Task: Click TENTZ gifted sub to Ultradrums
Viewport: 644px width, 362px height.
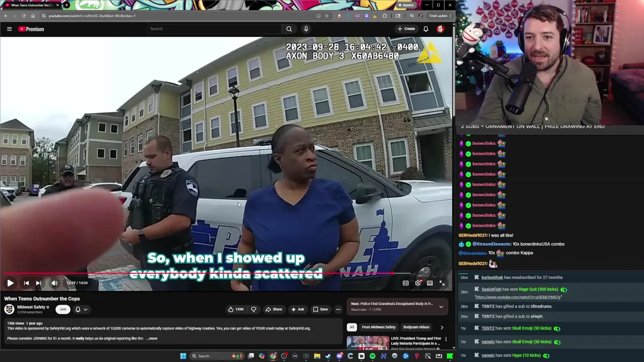Action: (517, 306)
